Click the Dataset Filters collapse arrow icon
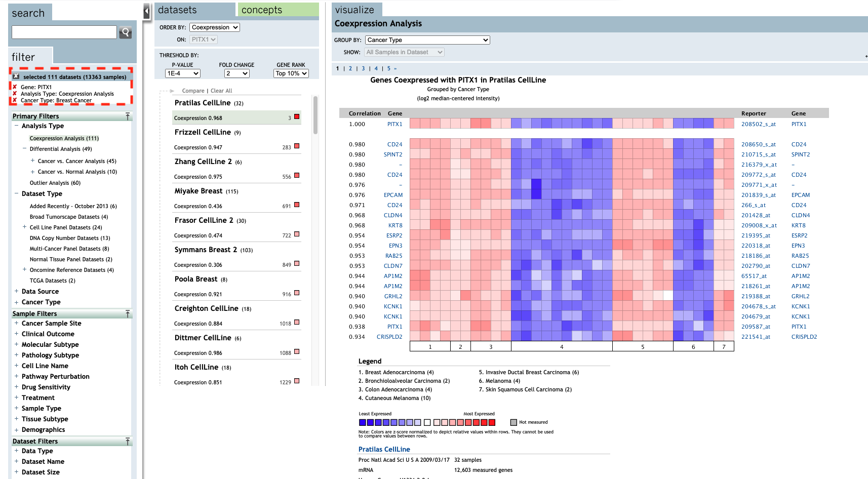This screenshot has height=479, width=868. (128, 442)
